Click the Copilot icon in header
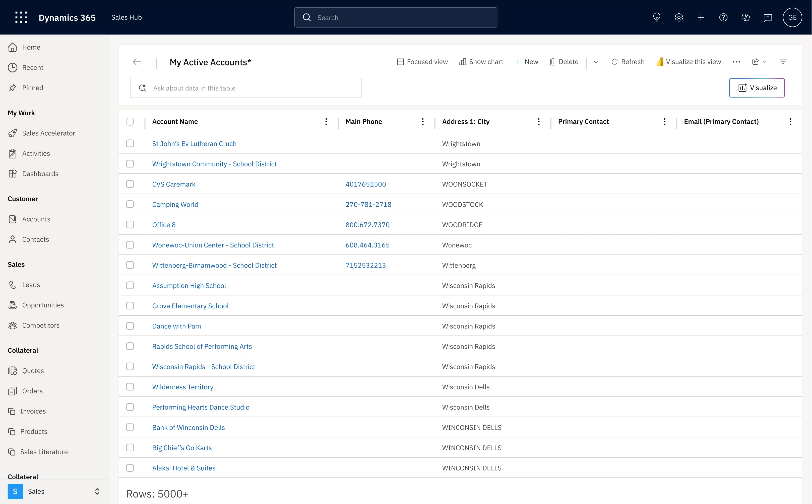 [x=746, y=17]
